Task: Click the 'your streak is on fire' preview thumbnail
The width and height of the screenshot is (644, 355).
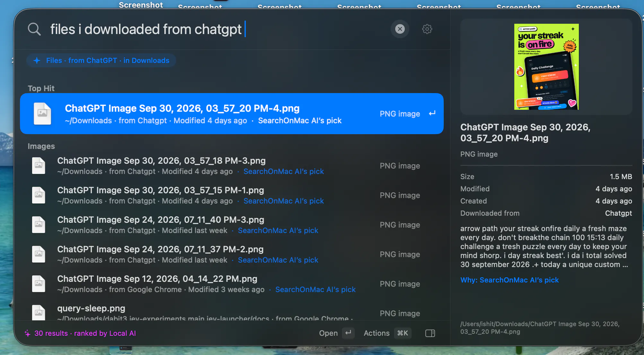Action: coord(546,67)
